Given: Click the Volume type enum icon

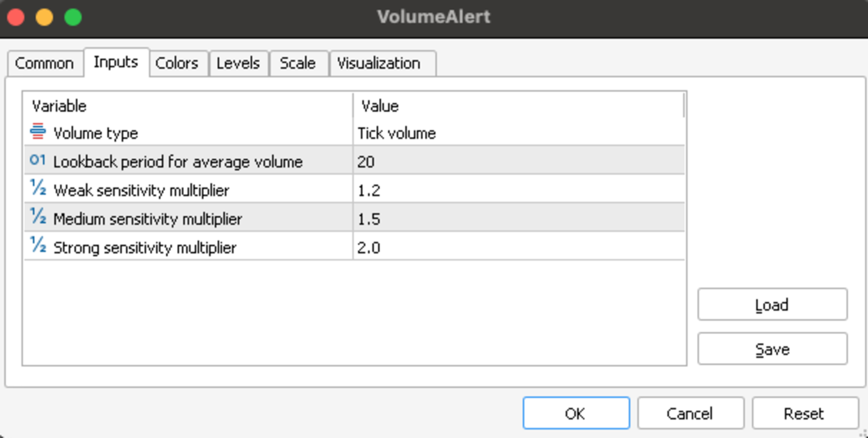Looking at the screenshot, I should pos(38,131).
